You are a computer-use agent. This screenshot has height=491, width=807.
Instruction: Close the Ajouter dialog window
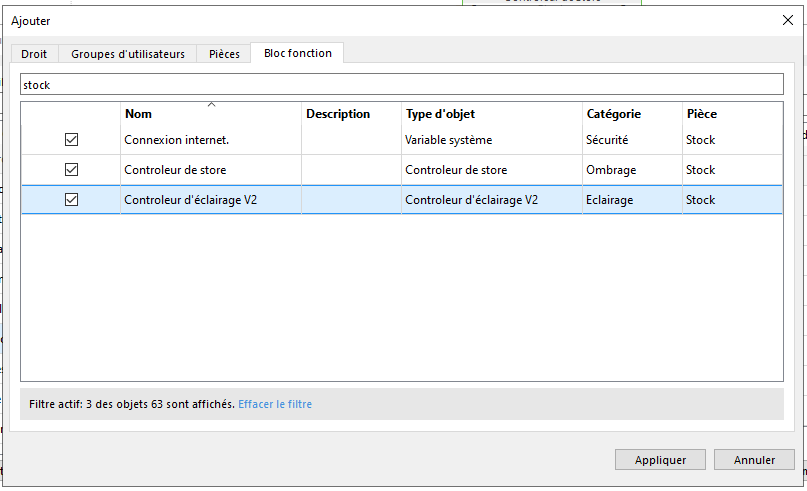point(786,20)
